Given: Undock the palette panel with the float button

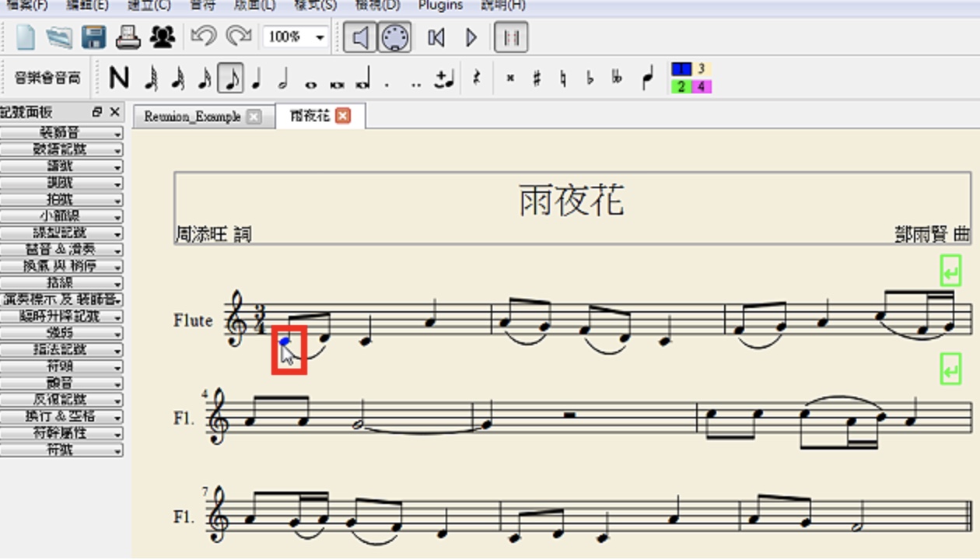Looking at the screenshot, I should coord(97,112).
